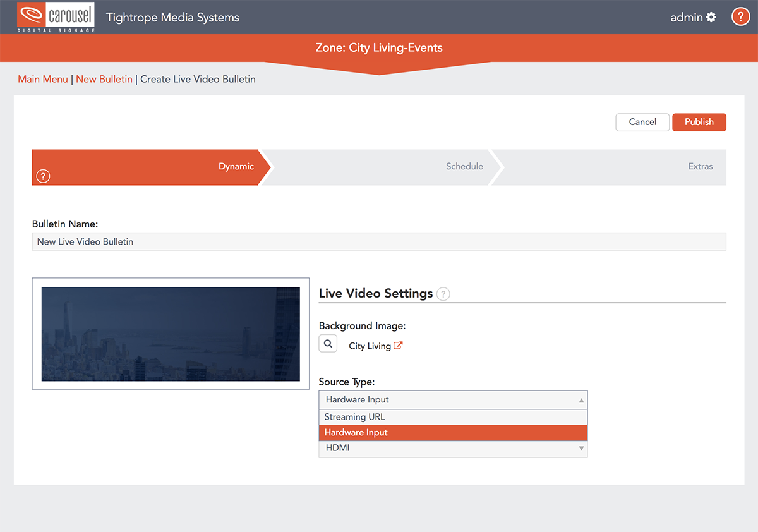
Task: Click the orange help question mark icon
Action: pyautogui.click(x=740, y=16)
